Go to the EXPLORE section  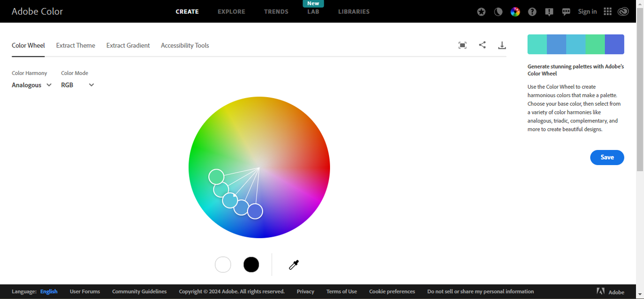pos(231,12)
